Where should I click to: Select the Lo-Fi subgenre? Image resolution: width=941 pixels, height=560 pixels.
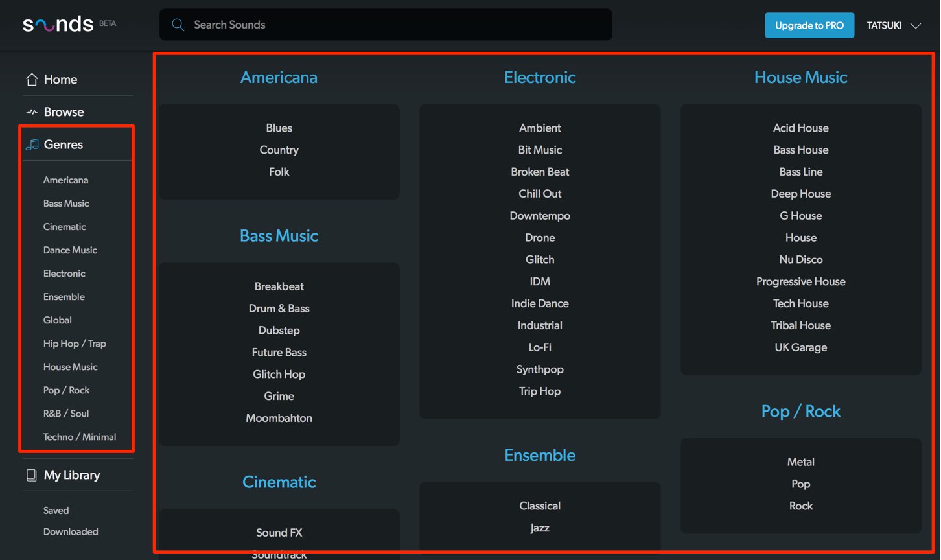tap(540, 347)
